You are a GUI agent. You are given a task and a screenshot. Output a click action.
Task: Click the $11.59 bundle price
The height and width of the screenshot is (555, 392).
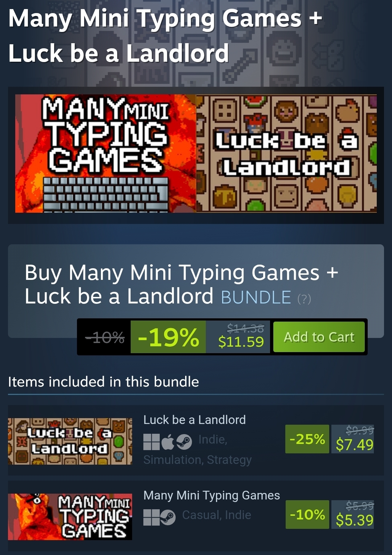241,342
